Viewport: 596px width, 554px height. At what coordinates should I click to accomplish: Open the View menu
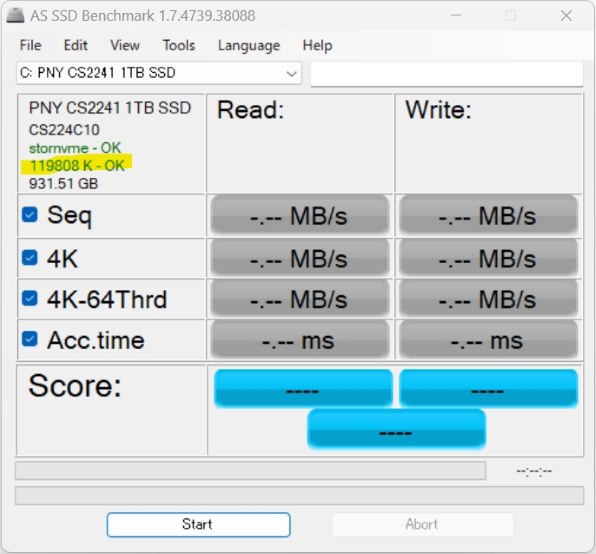125,45
